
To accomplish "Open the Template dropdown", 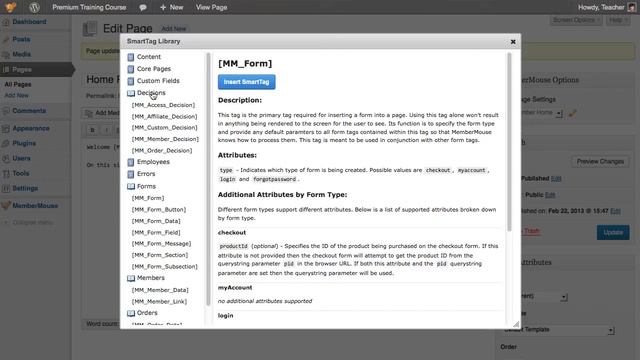I will (559, 330).
